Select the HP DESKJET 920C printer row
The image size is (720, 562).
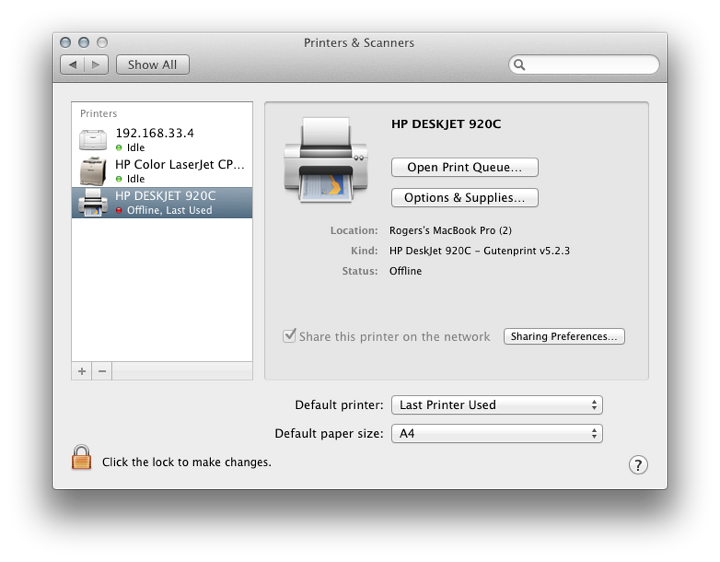(x=162, y=202)
